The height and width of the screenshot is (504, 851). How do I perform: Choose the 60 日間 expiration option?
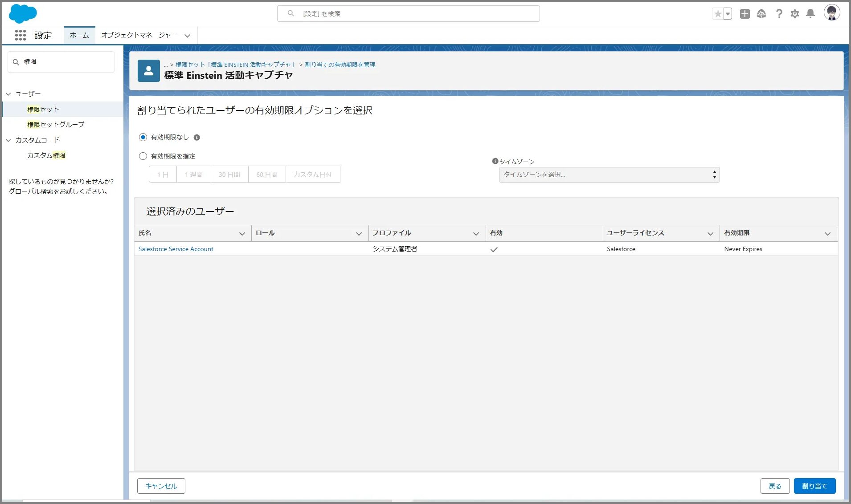tap(267, 175)
